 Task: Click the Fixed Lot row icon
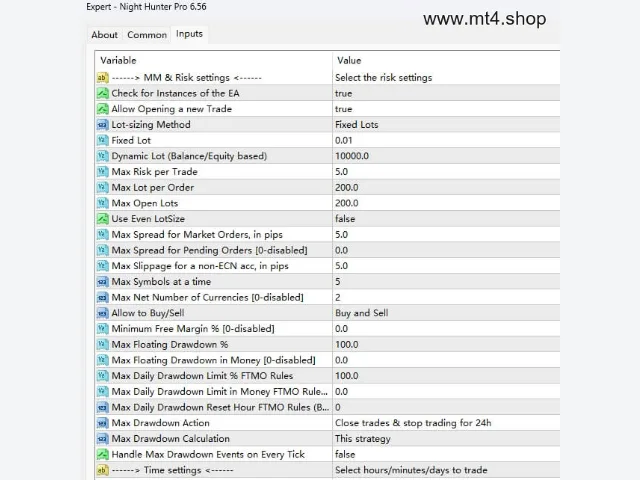(x=102, y=140)
